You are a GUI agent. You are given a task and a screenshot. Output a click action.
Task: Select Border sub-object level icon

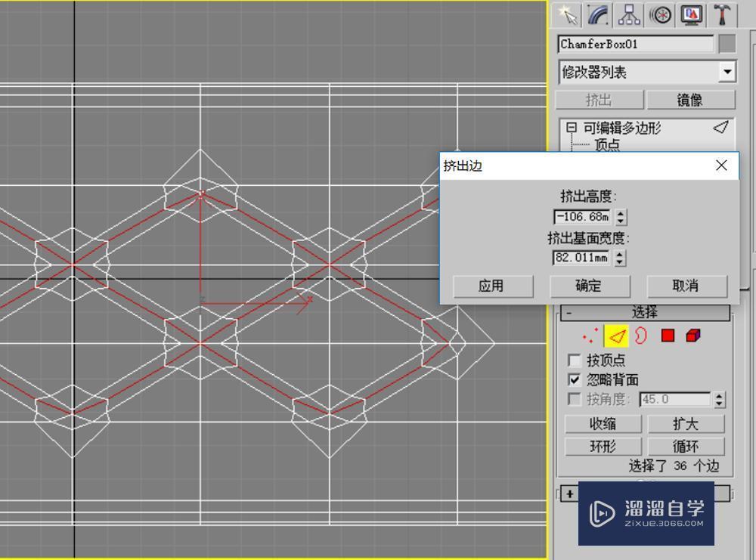click(641, 336)
